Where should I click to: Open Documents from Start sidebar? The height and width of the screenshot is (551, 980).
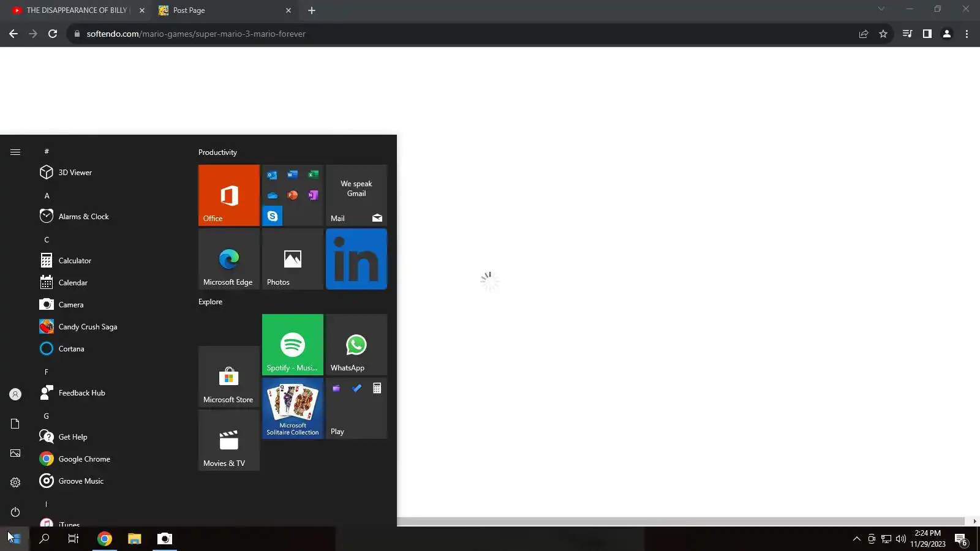[15, 424]
